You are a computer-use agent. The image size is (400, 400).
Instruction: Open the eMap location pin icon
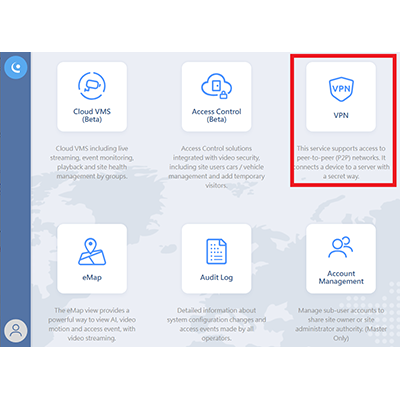(92, 252)
